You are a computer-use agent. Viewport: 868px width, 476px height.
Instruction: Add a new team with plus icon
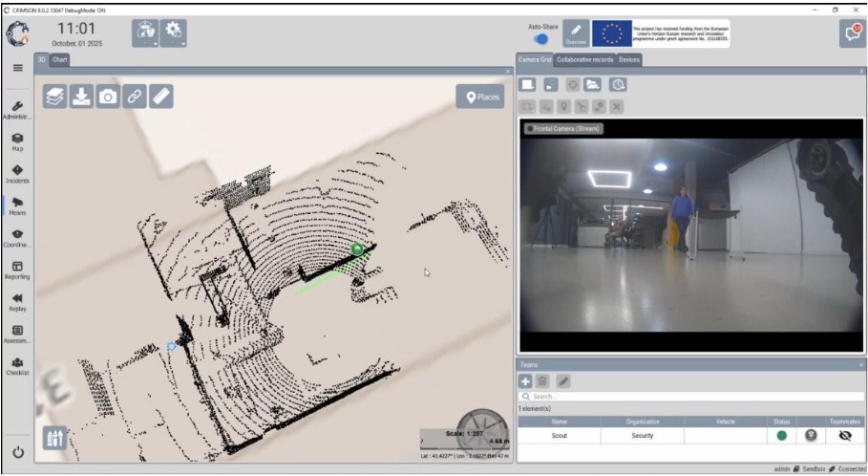click(x=526, y=380)
